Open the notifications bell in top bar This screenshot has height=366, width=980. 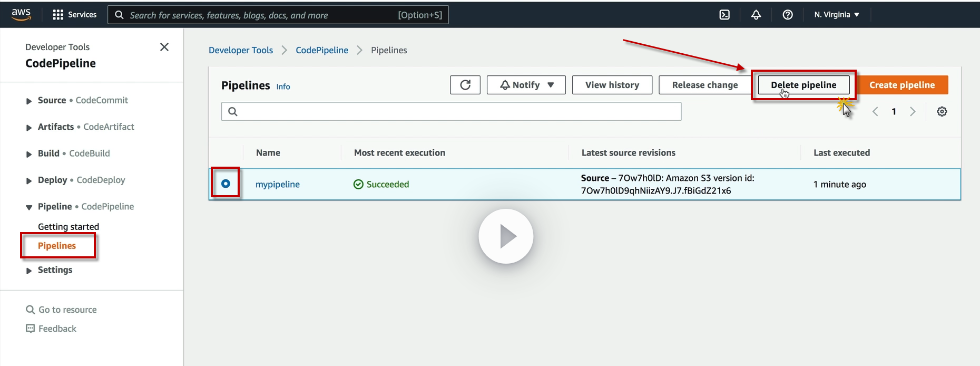[756, 15]
